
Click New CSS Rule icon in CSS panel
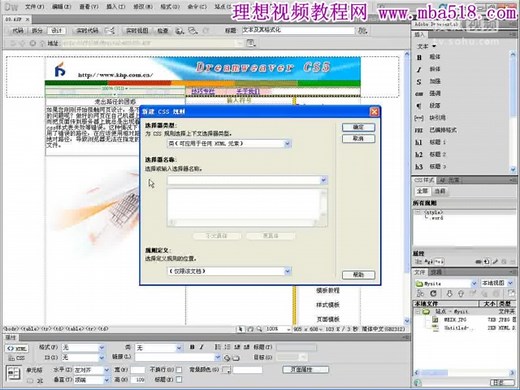487,262
